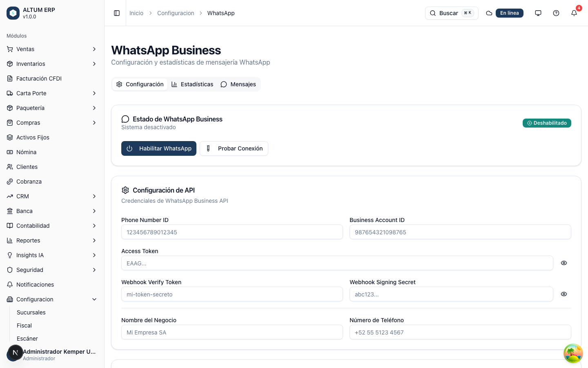
Task: Switch to the Estadísticas tab
Action: (192, 84)
